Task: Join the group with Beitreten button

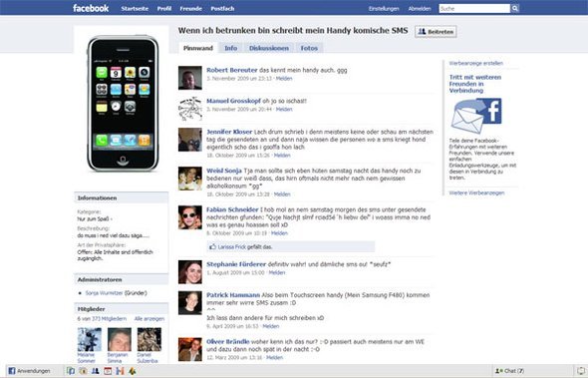Action: point(436,32)
